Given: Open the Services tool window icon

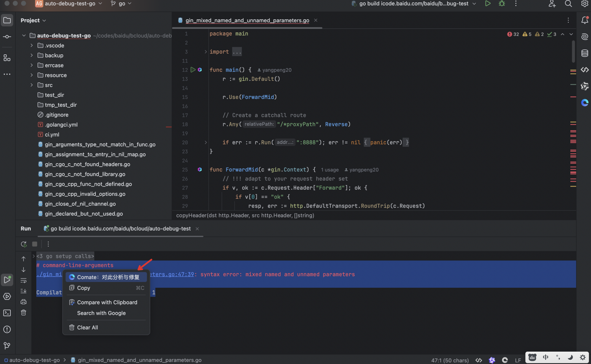Looking at the screenshot, I should (x=7, y=296).
